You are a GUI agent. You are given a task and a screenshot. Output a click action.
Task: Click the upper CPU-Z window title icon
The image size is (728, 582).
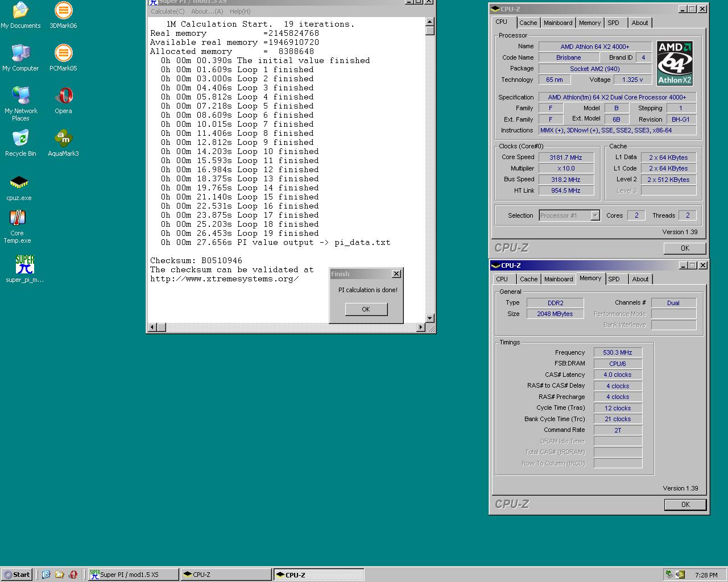(x=495, y=9)
